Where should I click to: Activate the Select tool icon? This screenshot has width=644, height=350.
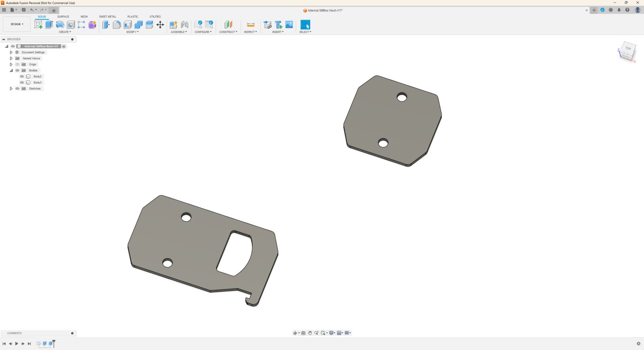tap(305, 25)
